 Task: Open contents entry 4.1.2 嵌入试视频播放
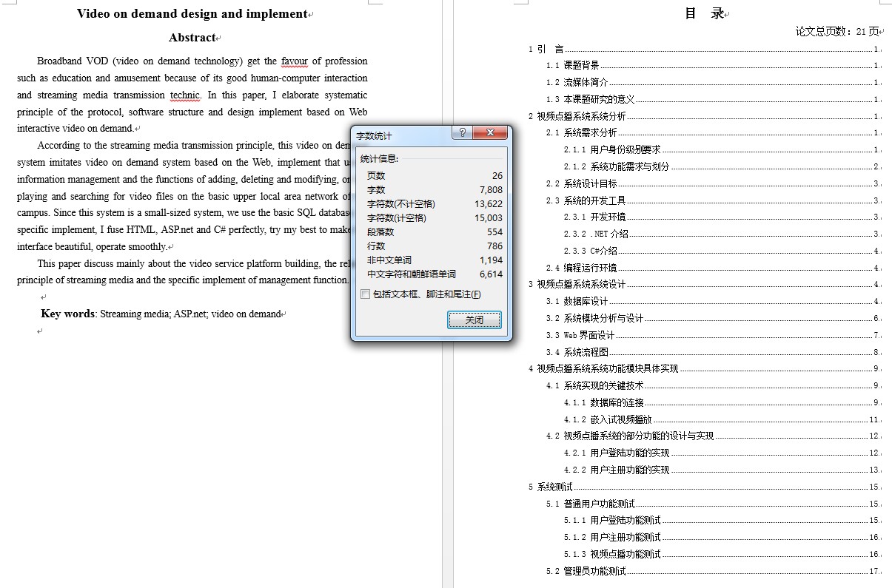point(722,419)
